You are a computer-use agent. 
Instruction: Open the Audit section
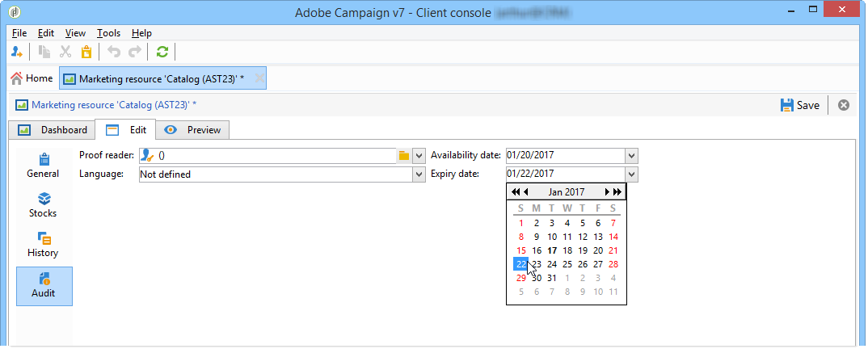click(x=44, y=286)
